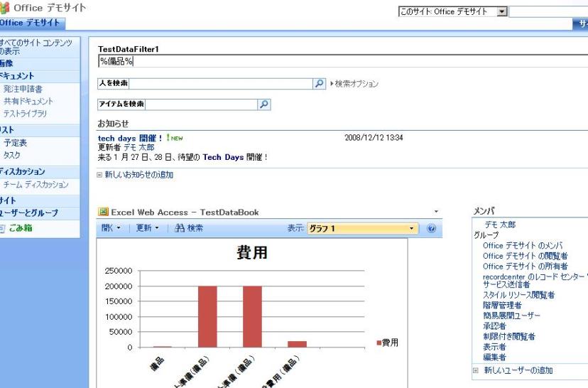Click the announcement date 2008/12/12 13:34
This screenshot has width=588, height=388.
(x=374, y=138)
